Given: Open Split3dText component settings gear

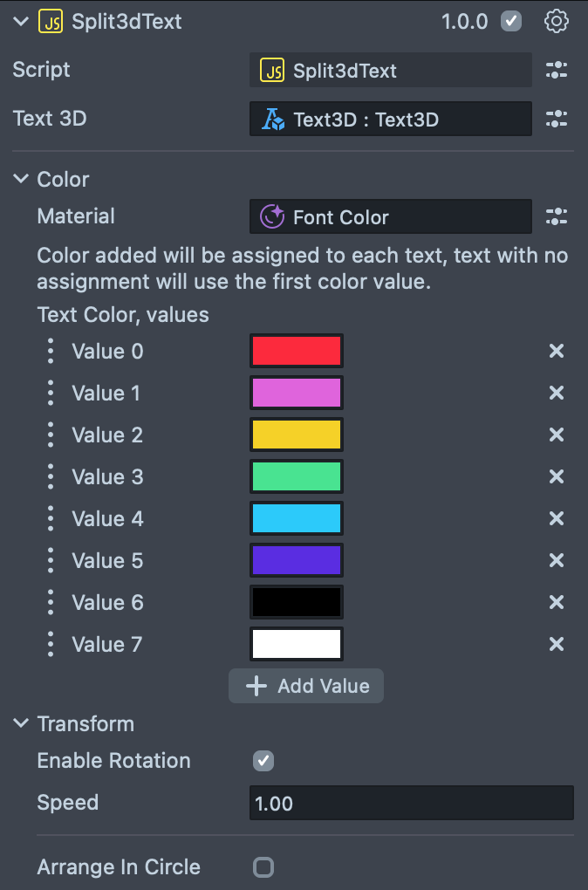Looking at the screenshot, I should tap(556, 22).
